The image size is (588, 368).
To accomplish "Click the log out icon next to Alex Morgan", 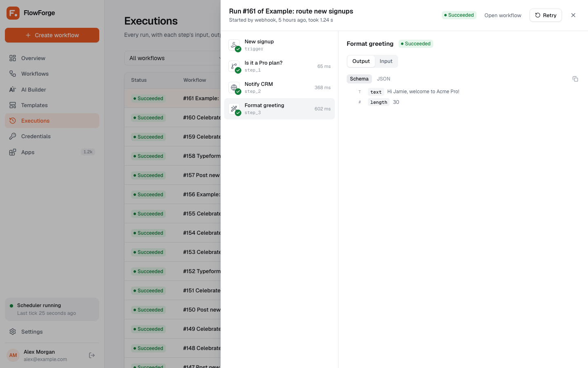I will point(92,355).
